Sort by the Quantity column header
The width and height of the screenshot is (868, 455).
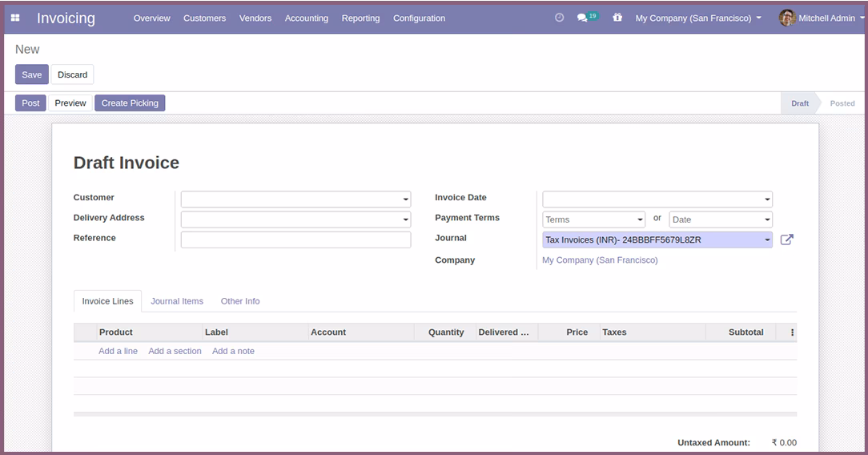[446, 332]
